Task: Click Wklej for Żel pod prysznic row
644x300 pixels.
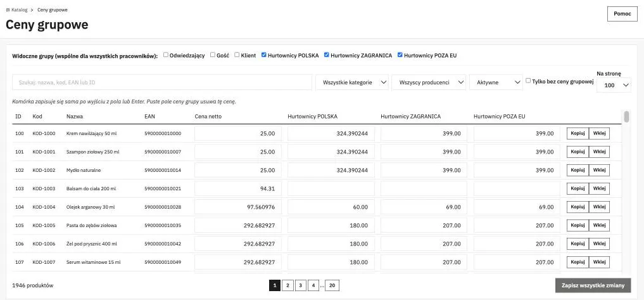Action: tap(599, 244)
